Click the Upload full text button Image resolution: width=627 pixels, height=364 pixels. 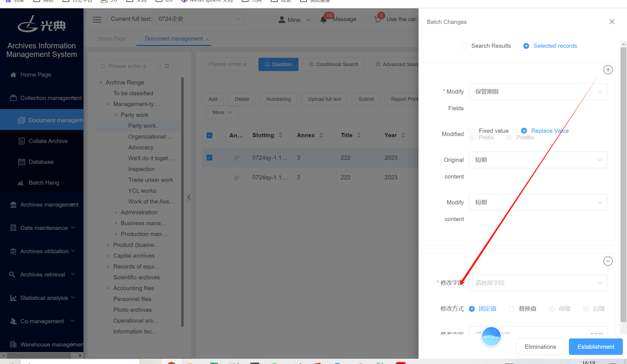(x=324, y=99)
